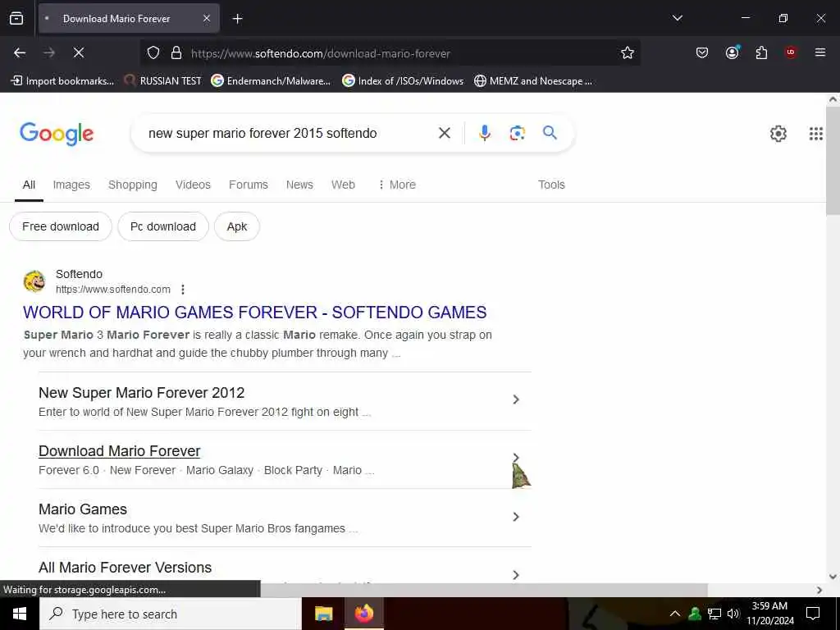Open File Explorer from the taskbar
The image size is (840, 630).
(323, 614)
